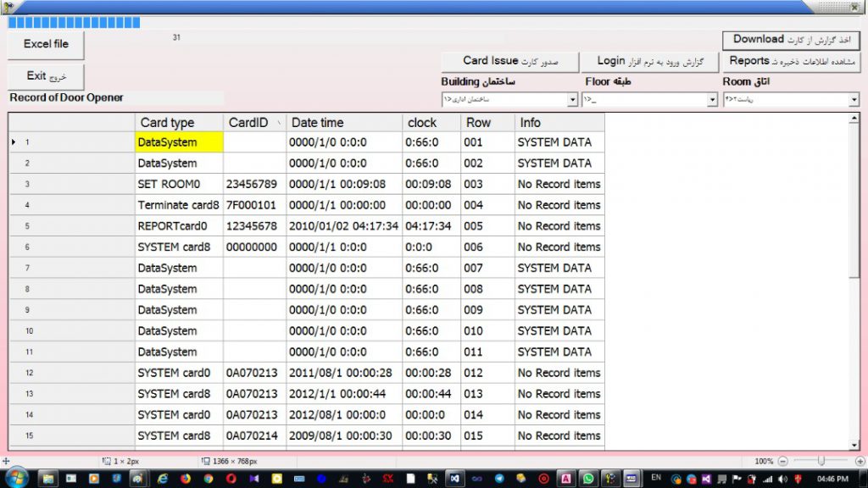Open WhatsApp from the taskbar
Viewport: 868px width, 488px height.
click(x=588, y=479)
